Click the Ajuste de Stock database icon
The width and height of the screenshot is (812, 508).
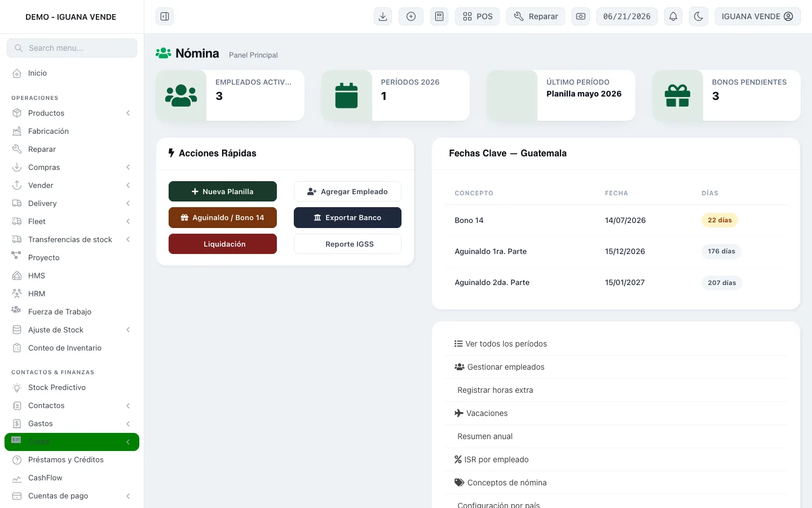[x=17, y=330]
